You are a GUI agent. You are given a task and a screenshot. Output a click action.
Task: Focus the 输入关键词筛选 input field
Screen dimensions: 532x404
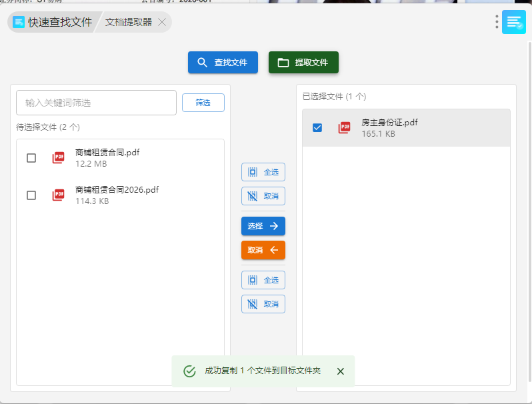coord(96,103)
